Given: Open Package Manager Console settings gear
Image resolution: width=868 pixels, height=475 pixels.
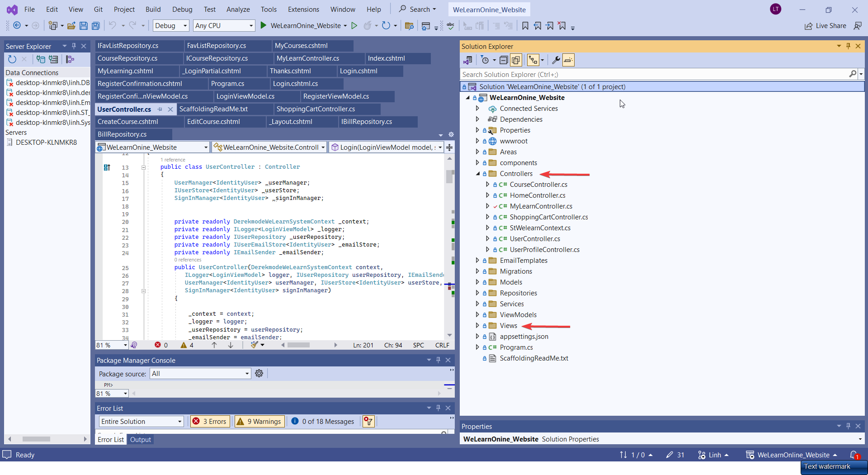Looking at the screenshot, I should coord(259,373).
